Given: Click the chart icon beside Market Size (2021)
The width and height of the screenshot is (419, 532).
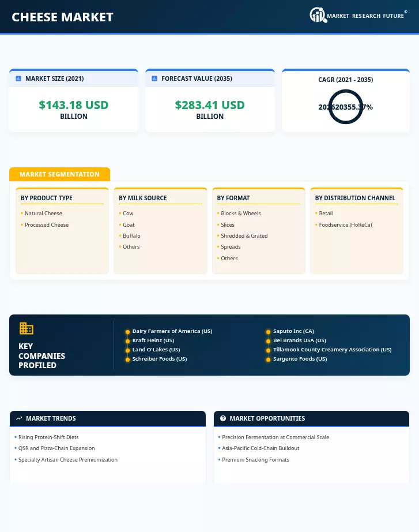Looking at the screenshot, I should pos(18,78).
